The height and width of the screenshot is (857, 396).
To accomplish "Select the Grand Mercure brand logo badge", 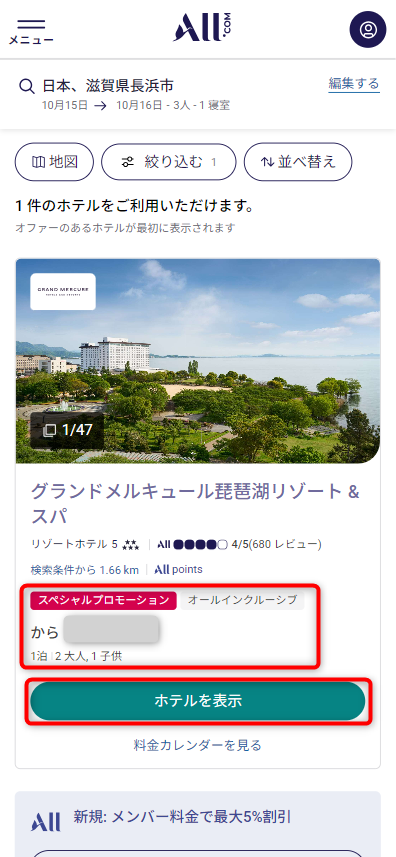I will point(63,291).
